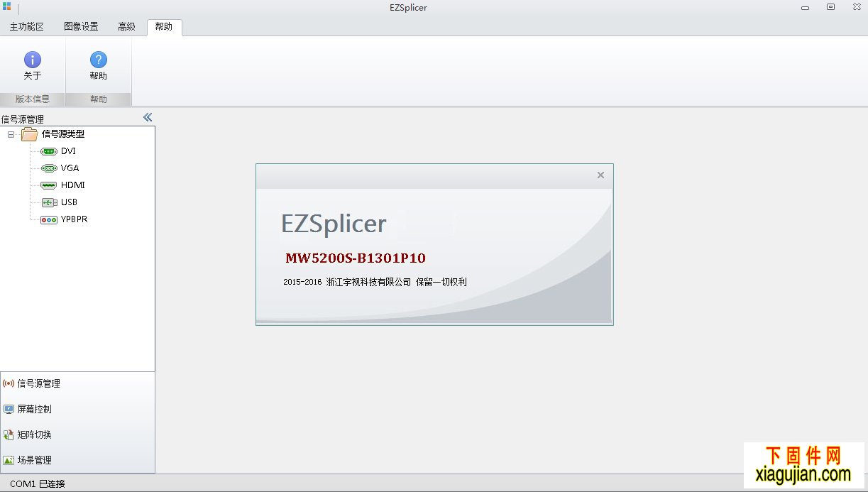Switch to the 图像设置 tab
Image resolution: width=868 pixels, height=492 pixels.
pyautogui.click(x=81, y=27)
